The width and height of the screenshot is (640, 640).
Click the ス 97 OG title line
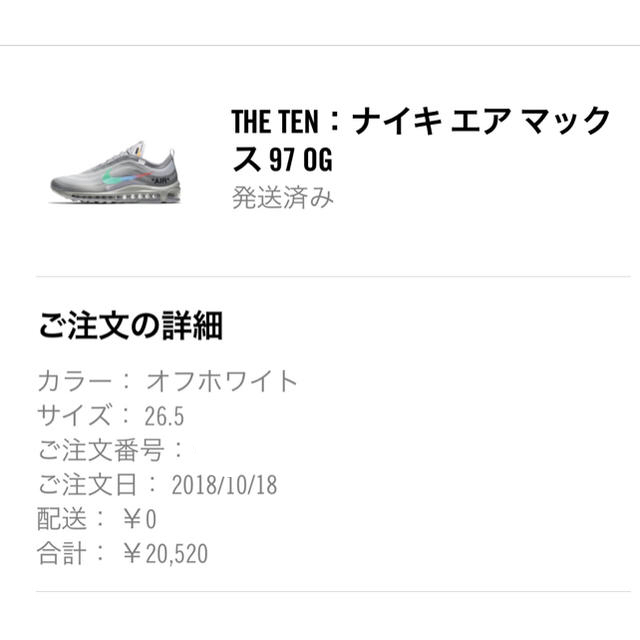[x=282, y=159]
